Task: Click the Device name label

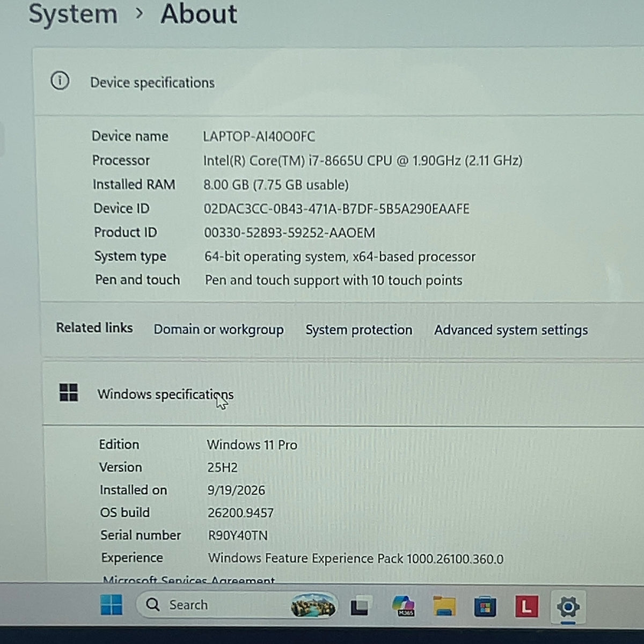Action: 130,136
